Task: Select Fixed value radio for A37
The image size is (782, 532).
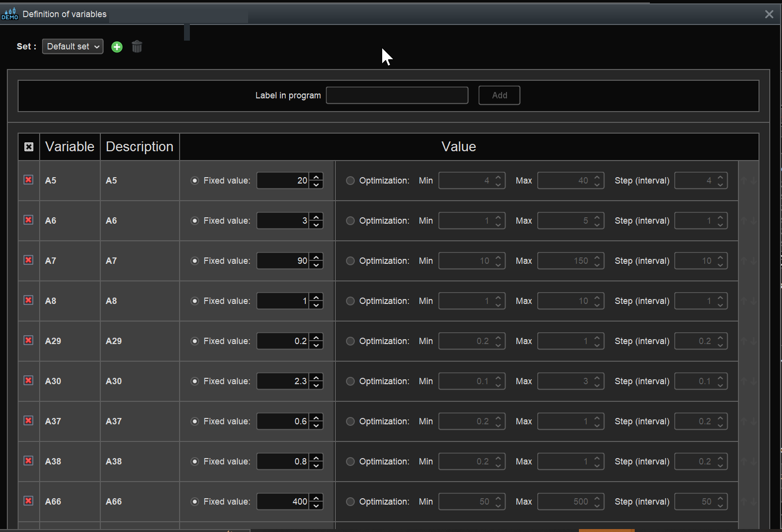Action: pos(195,421)
